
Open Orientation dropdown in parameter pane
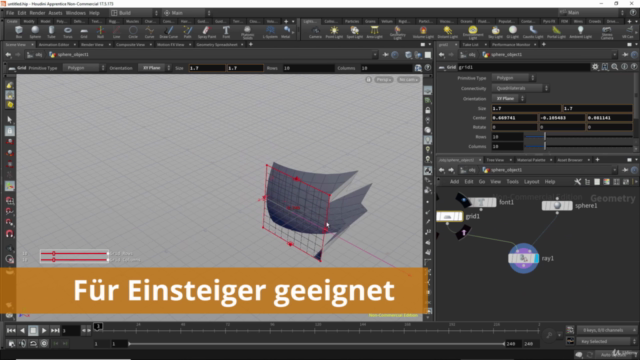(x=509, y=98)
